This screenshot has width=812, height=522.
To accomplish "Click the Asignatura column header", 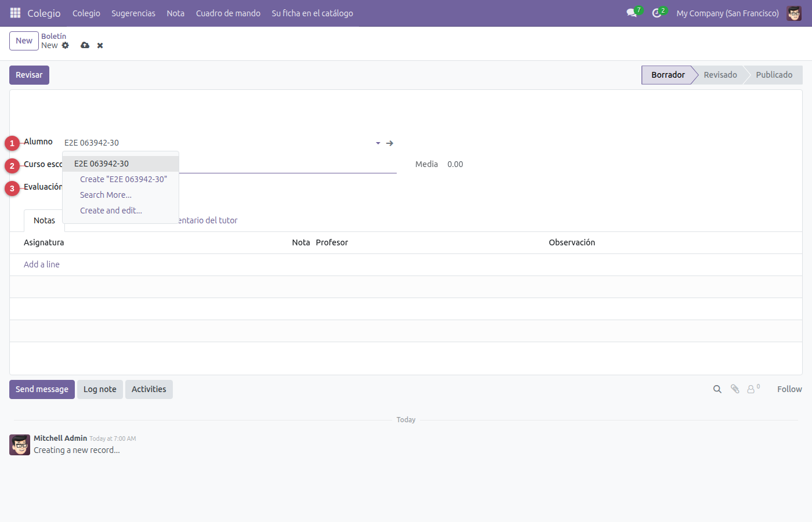I will (44, 242).
